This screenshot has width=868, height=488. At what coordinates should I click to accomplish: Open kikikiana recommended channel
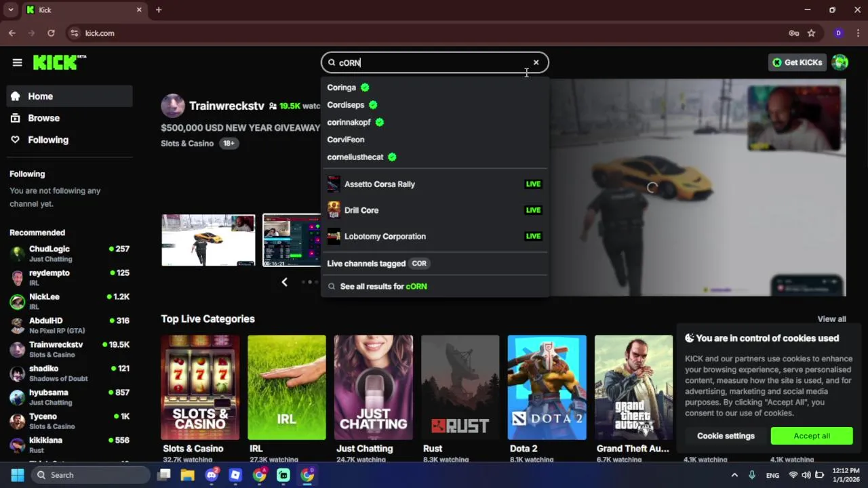click(70, 445)
